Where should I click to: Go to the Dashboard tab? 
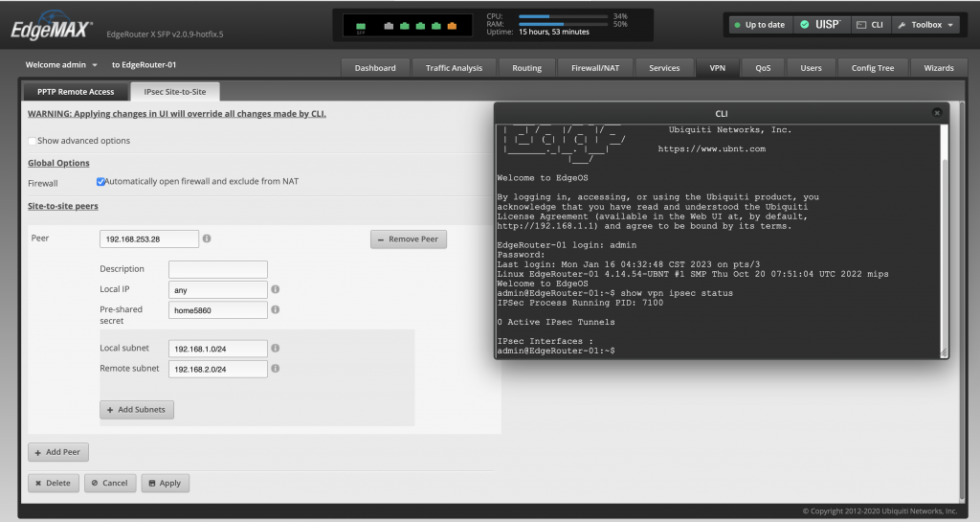(375, 67)
